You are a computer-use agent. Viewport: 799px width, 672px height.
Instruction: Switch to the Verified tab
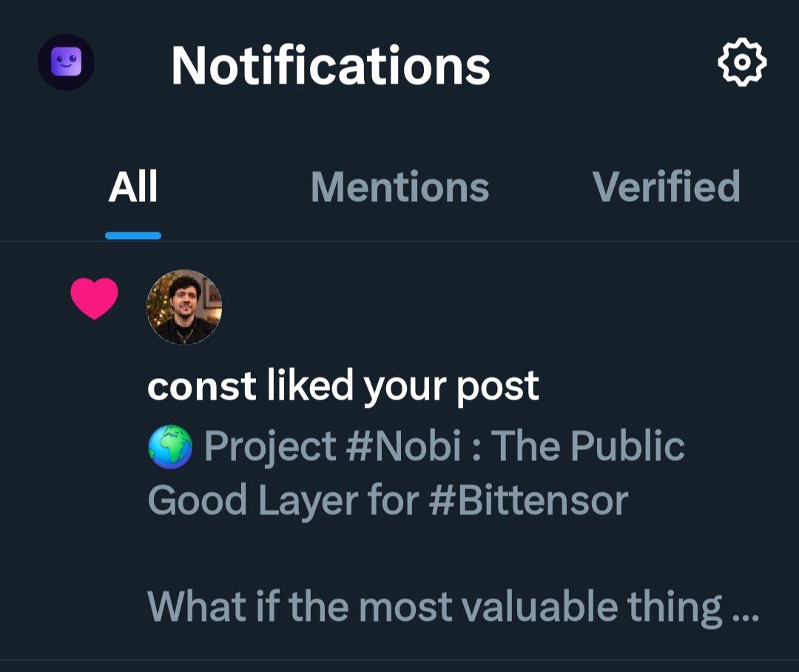tap(666, 187)
